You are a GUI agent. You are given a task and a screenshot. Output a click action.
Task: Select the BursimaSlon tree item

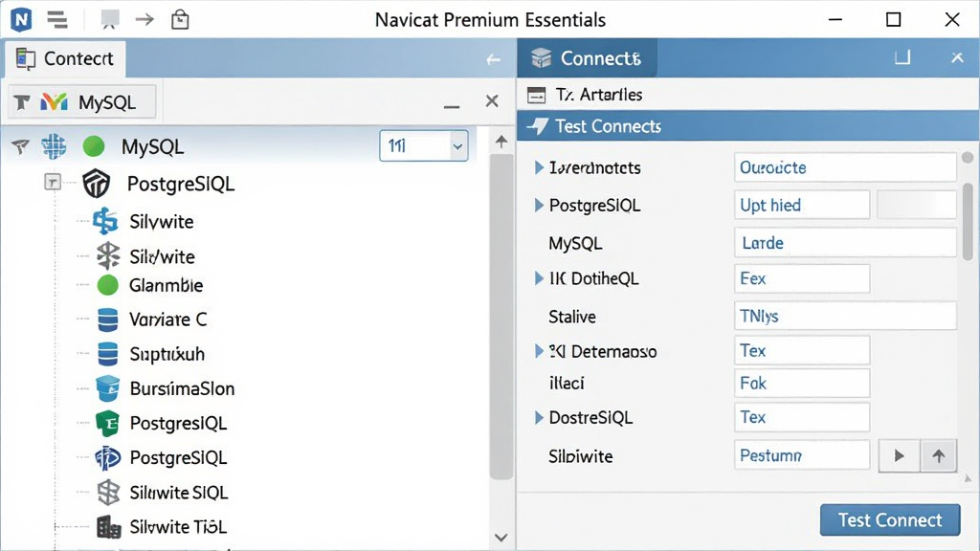(182, 388)
